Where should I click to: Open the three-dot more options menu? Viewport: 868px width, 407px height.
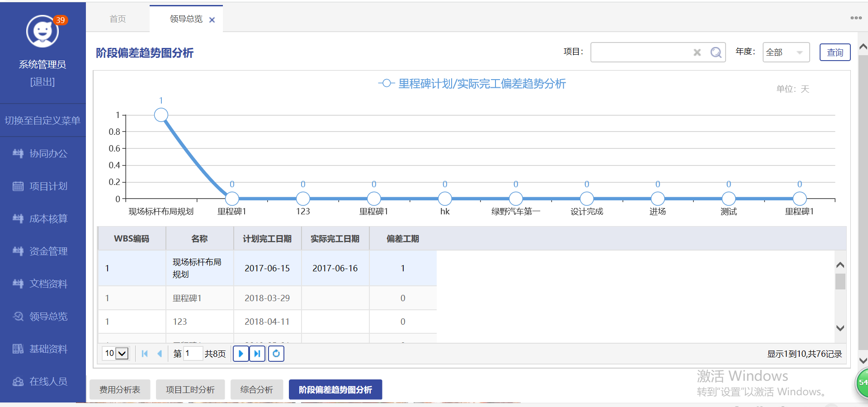[856, 18]
